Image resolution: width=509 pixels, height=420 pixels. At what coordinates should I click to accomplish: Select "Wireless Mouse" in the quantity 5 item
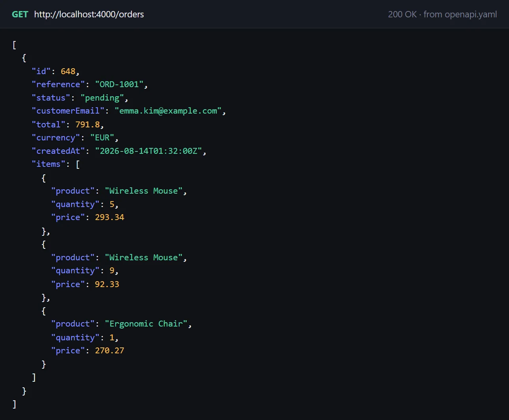[x=144, y=191]
